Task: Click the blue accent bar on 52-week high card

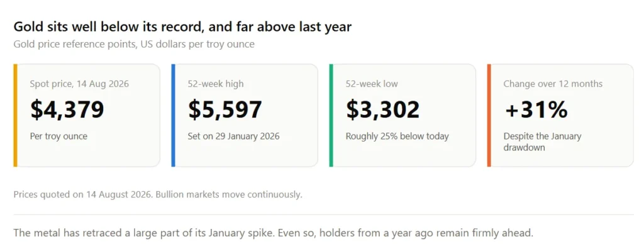Action: [173, 116]
